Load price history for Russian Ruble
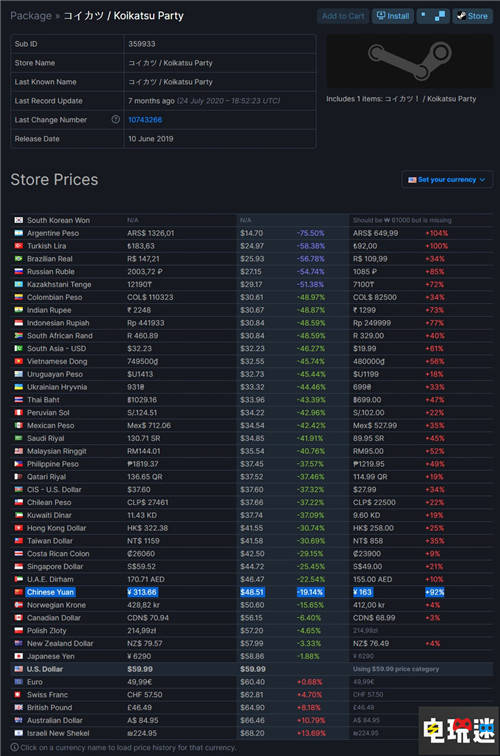 click(51, 272)
